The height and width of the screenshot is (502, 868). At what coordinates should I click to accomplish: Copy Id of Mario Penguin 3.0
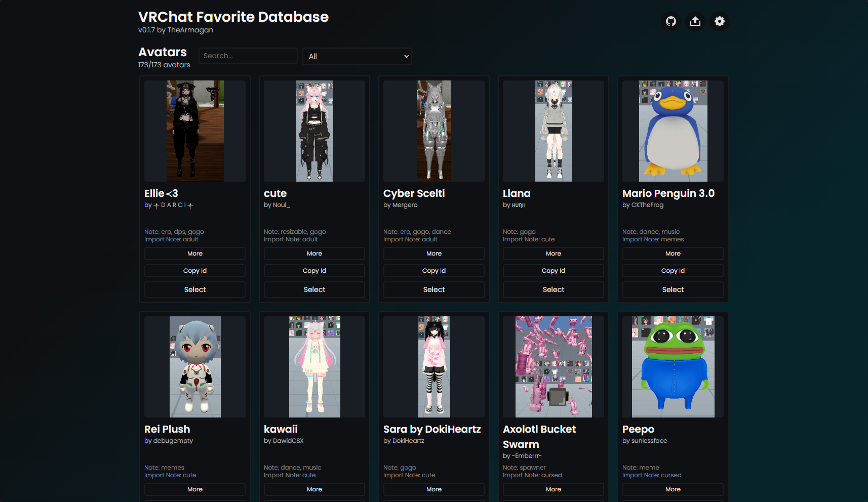pos(673,271)
